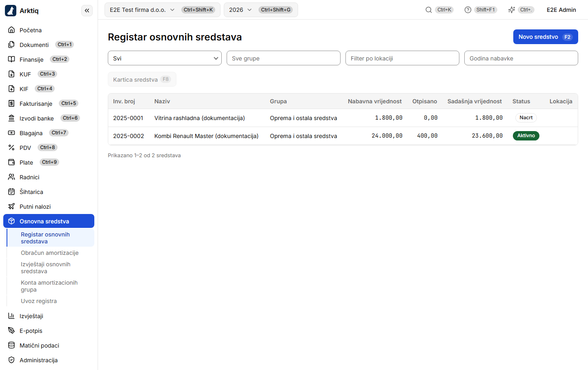Click the E-potpis pen icon
This screenshot has height=370, width=588.
[11, 330]
